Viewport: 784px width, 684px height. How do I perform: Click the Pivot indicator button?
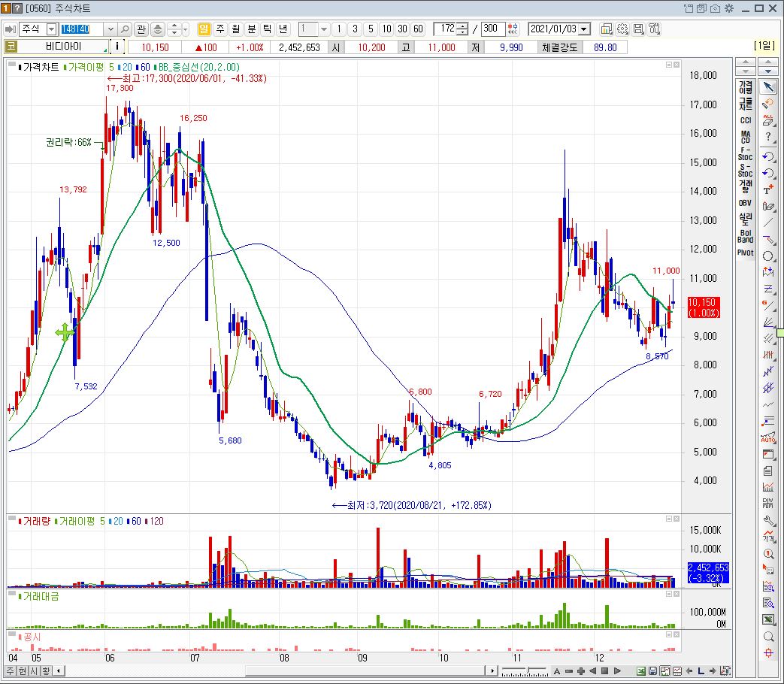pos(746,253)
